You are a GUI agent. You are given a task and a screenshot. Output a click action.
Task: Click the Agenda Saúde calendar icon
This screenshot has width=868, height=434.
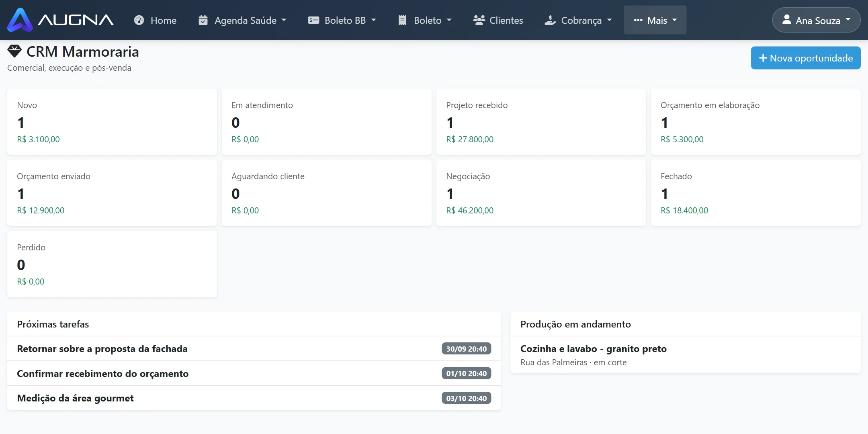click(203, 20)
